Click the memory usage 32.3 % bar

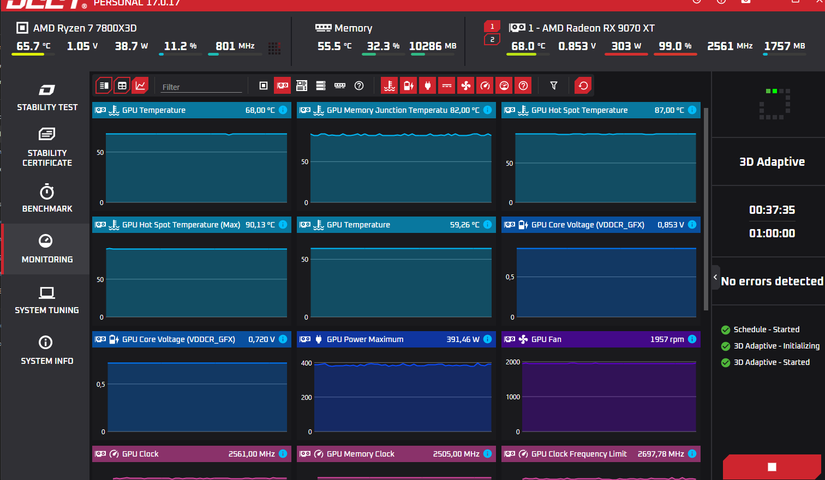(381, 54)
